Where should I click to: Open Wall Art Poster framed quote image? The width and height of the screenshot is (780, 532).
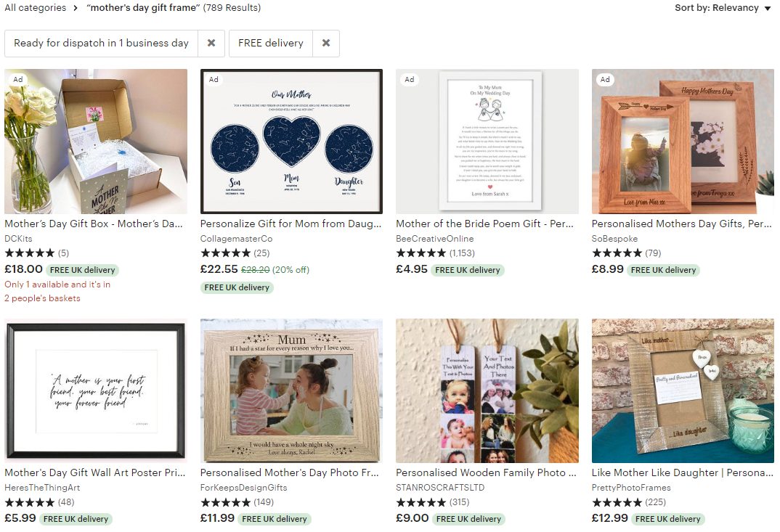[x=96, y=390]
